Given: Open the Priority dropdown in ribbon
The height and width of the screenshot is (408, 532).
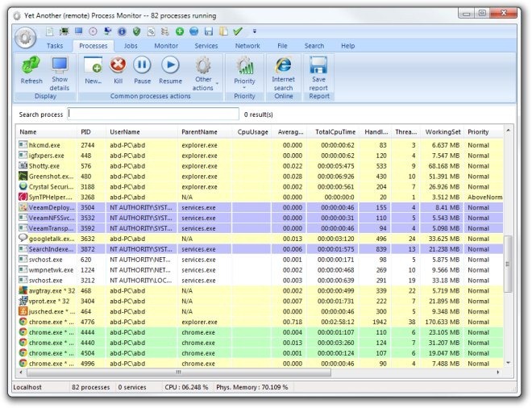Looking at the screenshot, I should coord(244,73).
